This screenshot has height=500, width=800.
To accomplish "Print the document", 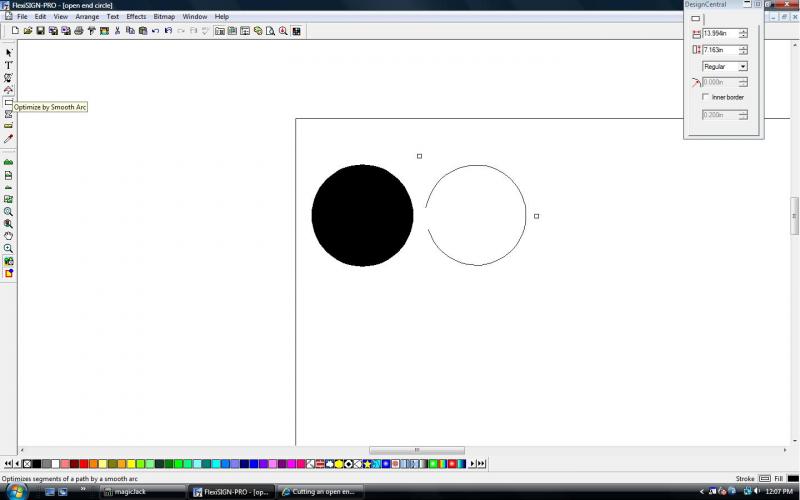I will pos(79,31).
